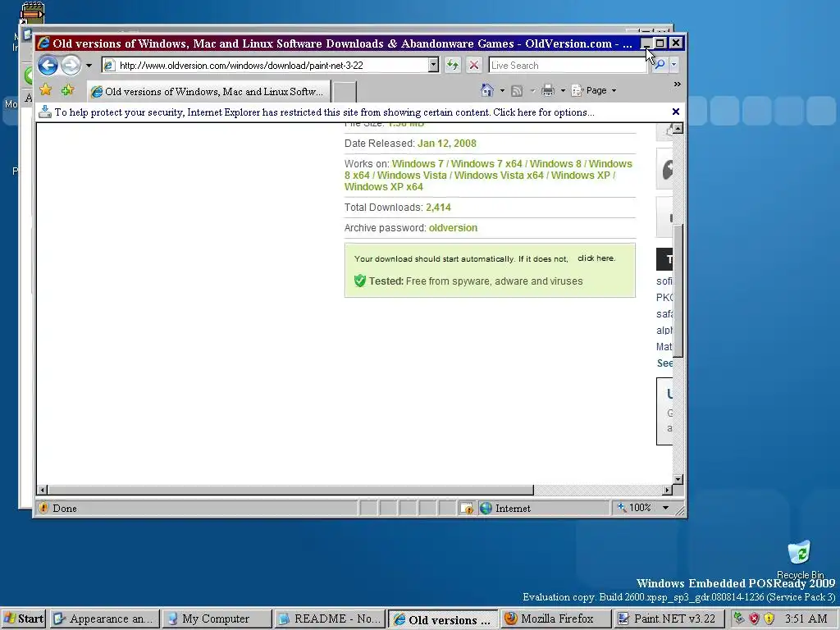This screenshot has width=840, height=630.
Task: Switch to Paint.NET v3.22 taskbar button
Action: (668, 619)
